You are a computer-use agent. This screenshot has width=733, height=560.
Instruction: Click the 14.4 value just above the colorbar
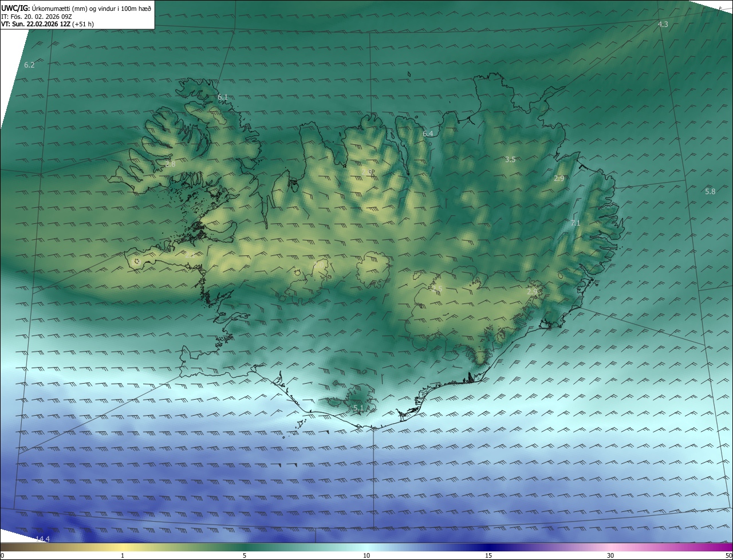pos(43,539)
